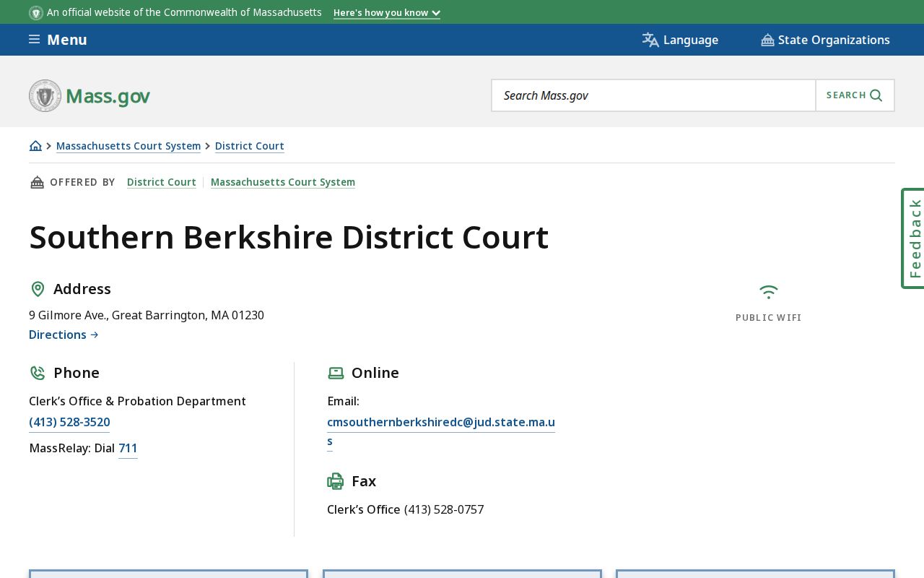Open the Language menu label
The height and width of the screenshot is (578, 924).
point(691,40)
